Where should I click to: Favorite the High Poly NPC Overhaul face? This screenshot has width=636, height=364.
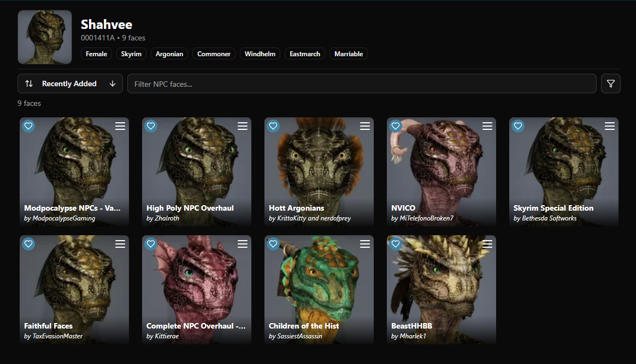(151, 126)
